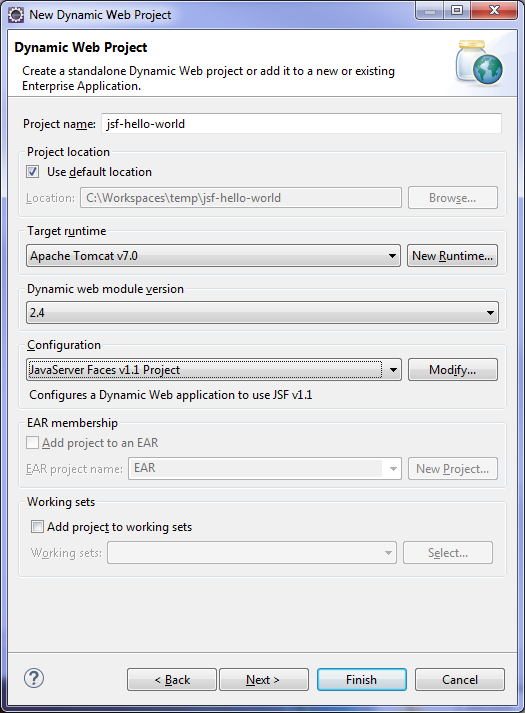Open the Target runtime dropdown
Screen dimensions: 525x713
pyautogui.click(x=213, y=256)
